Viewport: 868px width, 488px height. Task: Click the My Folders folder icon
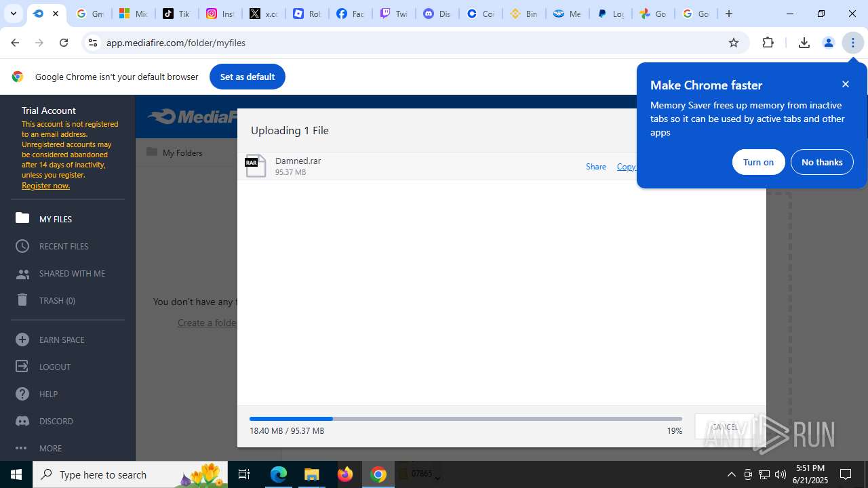[x=152, y=152]
